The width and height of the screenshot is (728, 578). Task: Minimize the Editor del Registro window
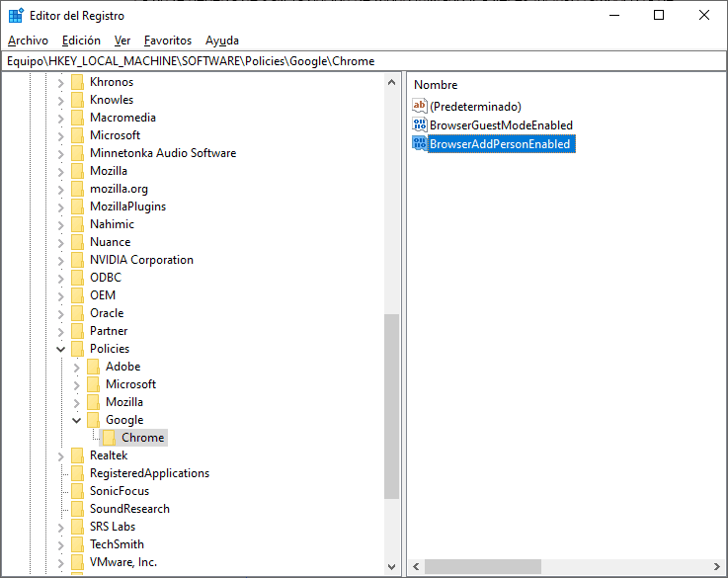coord(614,16)
